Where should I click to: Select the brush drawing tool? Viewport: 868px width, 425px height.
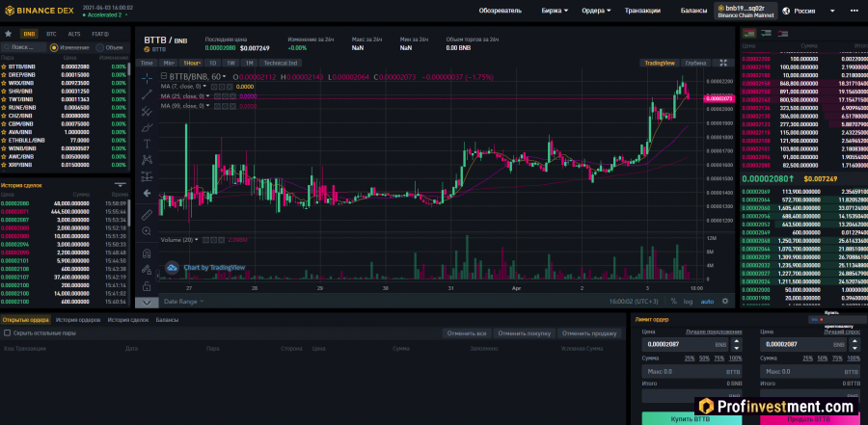(147, 127)
